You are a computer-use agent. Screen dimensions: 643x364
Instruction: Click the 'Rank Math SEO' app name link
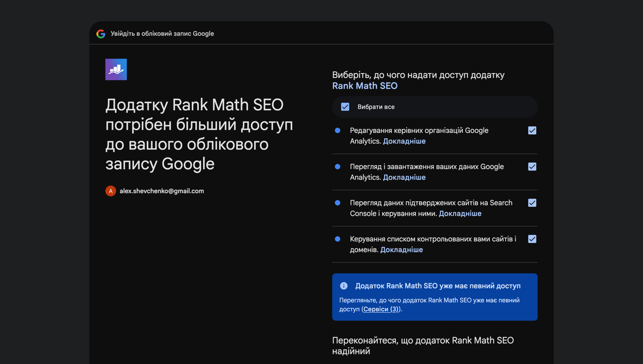[365, 86]
